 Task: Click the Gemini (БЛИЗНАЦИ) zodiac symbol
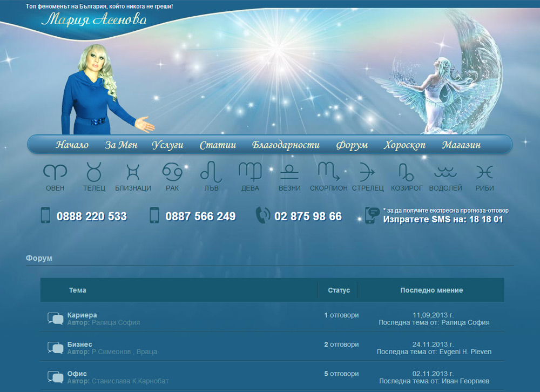pos(133,172)
